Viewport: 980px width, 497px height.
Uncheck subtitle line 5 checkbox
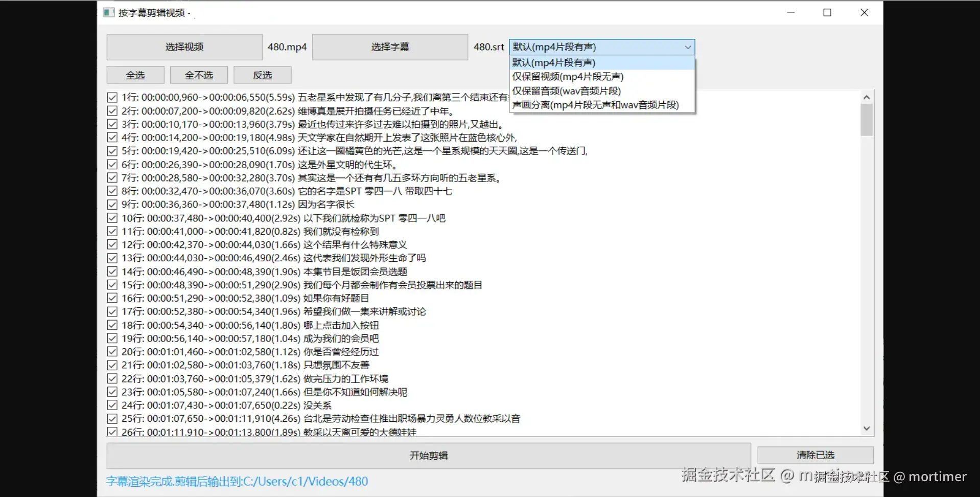click(x=112, y=151)
